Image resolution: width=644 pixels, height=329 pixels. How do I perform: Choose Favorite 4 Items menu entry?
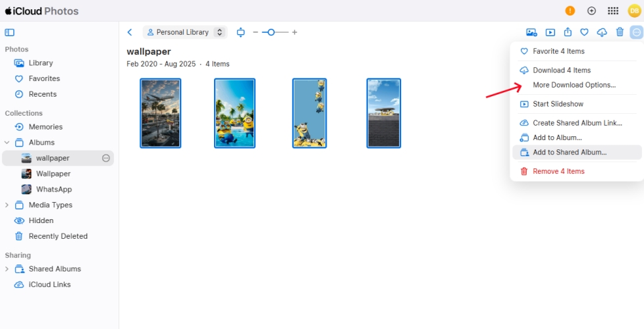click(x=577, y=51)
